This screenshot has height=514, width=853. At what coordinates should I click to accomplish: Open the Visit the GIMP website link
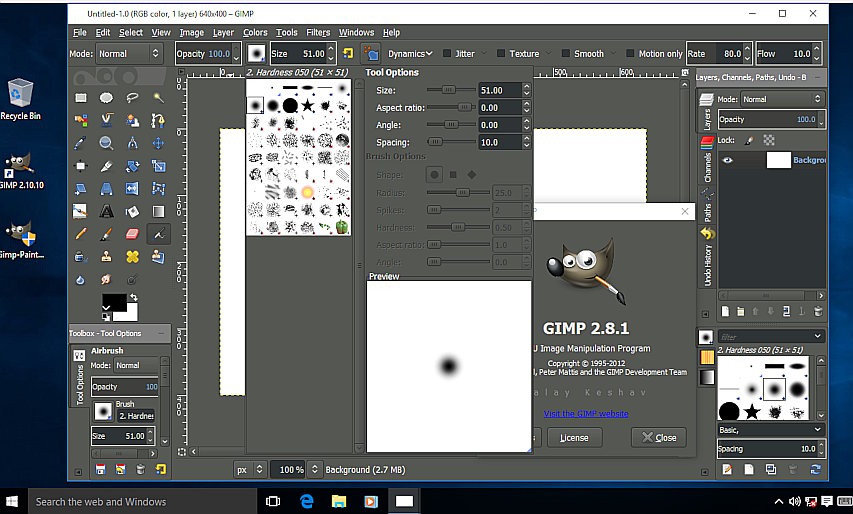tap(585, 413)
